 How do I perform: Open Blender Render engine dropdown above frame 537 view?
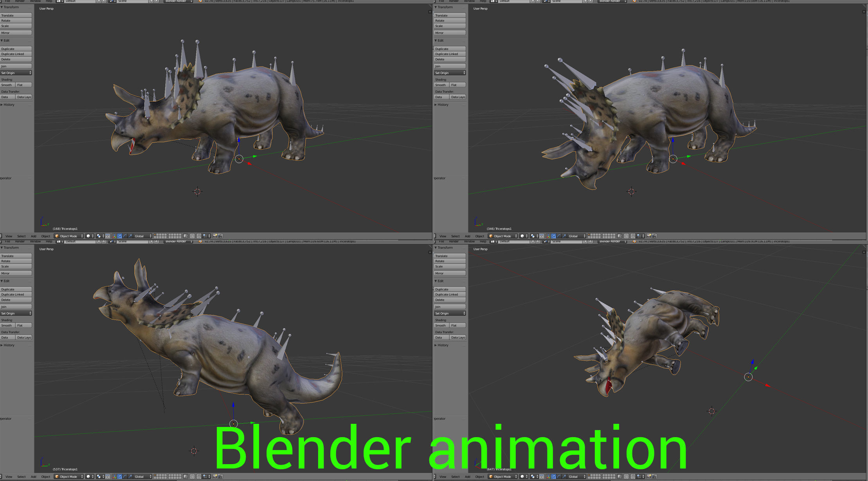point(178,241)
